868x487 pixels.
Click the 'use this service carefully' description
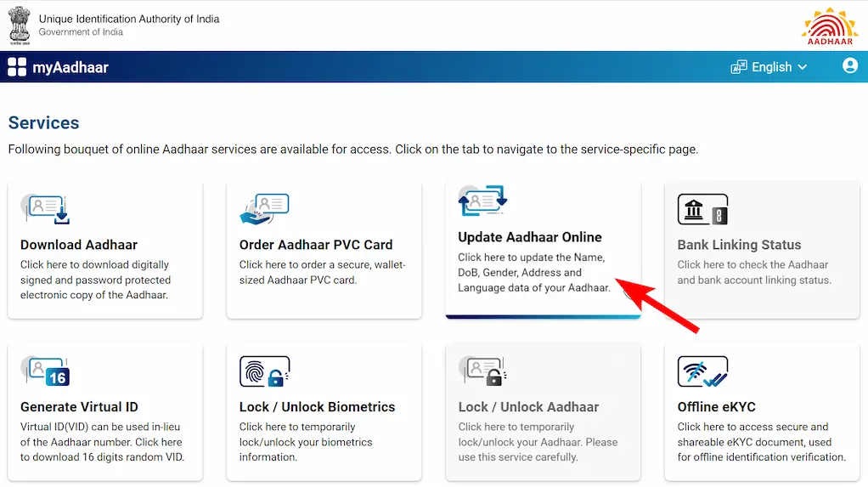[538, 442]
